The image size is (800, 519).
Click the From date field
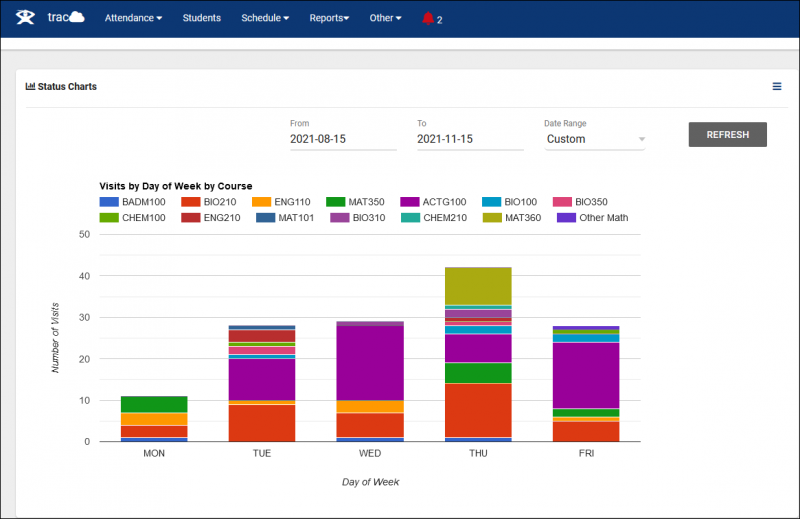click(342, 139)
